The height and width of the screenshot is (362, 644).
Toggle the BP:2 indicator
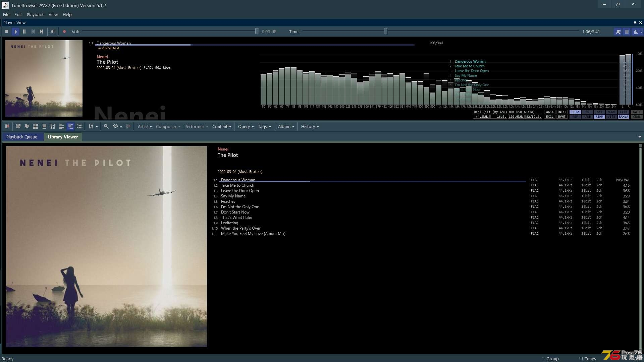(575, 112)
